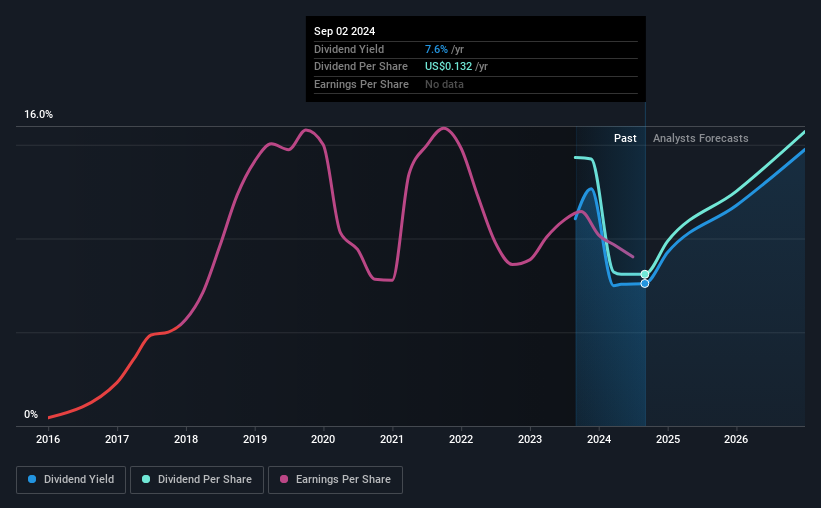Click the 16.0% y-axis label

coord(38,114)
